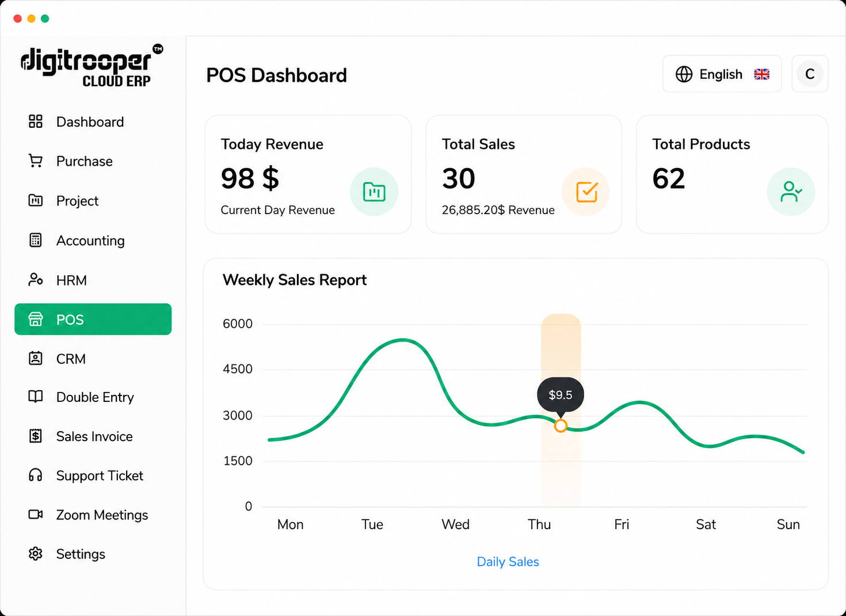This screenshot has height=616, width=846.
Task: Open Support Ticket menu label
Action: click(100, 476)
